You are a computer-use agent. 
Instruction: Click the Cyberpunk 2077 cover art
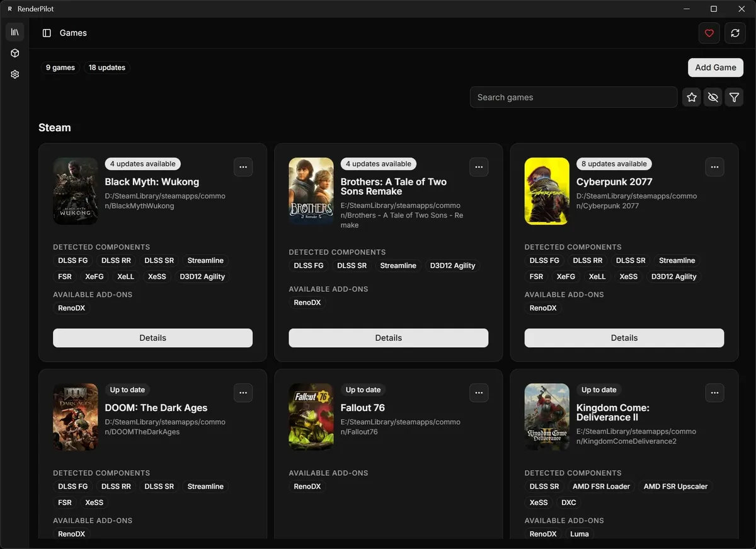[x=547, y=191]
